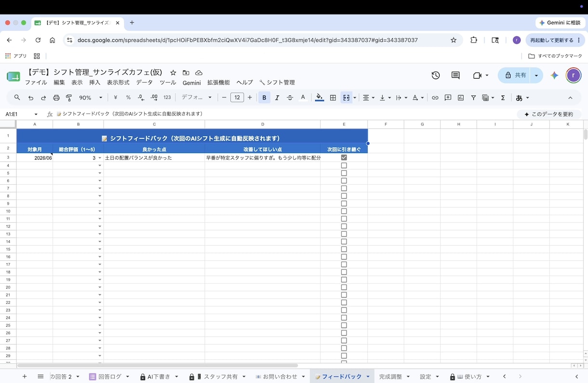This screenshot has height=383, width=588.
Task: Open Gemini sparkle icon near share
Action: point(555,75)
